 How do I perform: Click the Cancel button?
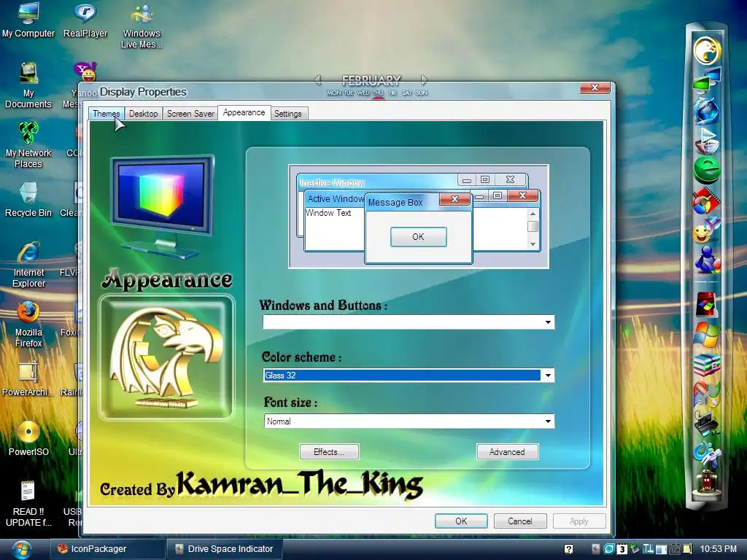point(519,521)
